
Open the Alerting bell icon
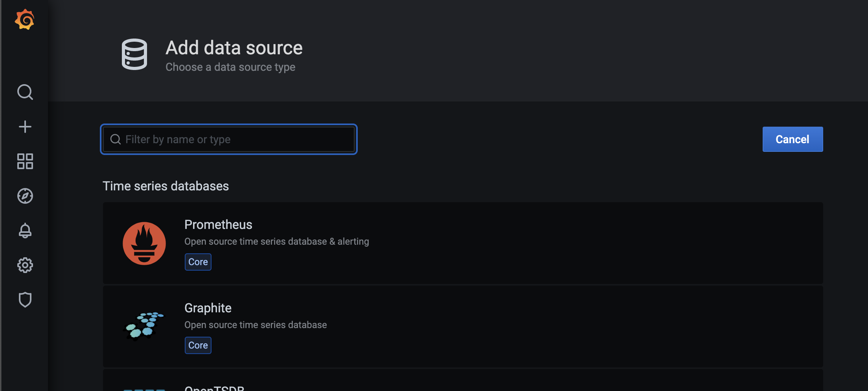point(25,230)
